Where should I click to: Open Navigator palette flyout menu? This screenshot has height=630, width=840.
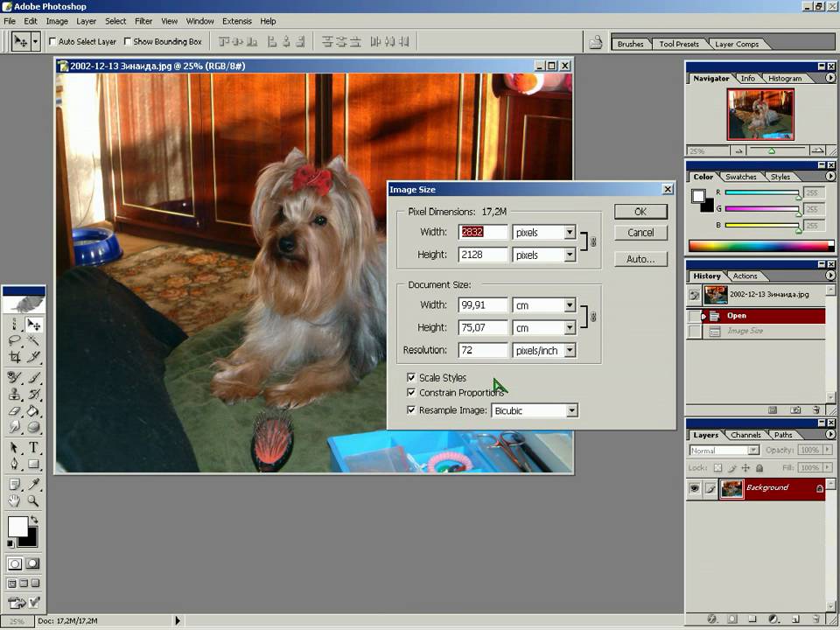(x=829, y=78)
